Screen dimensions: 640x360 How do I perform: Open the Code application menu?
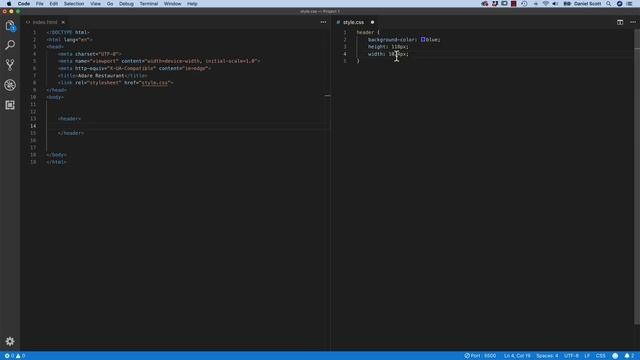24,4
